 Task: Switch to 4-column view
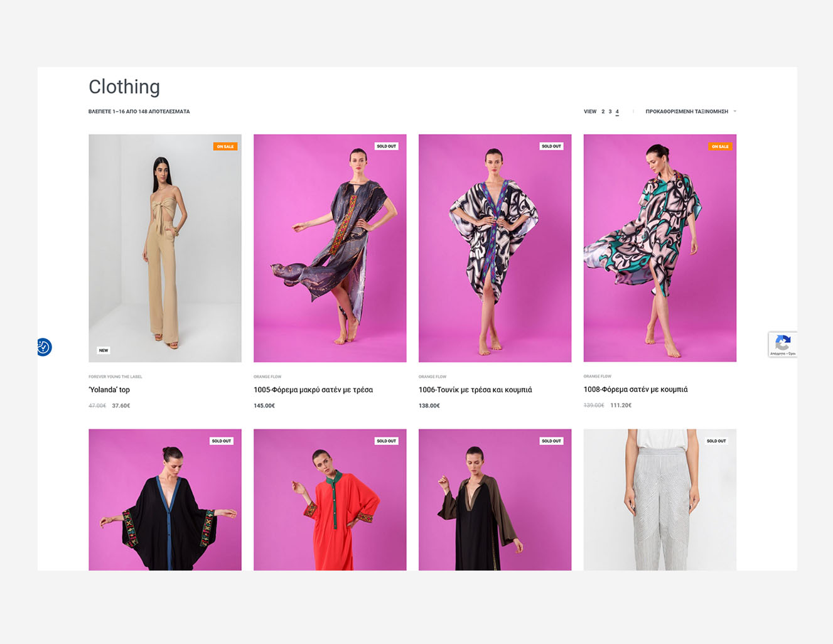[617, 112]
